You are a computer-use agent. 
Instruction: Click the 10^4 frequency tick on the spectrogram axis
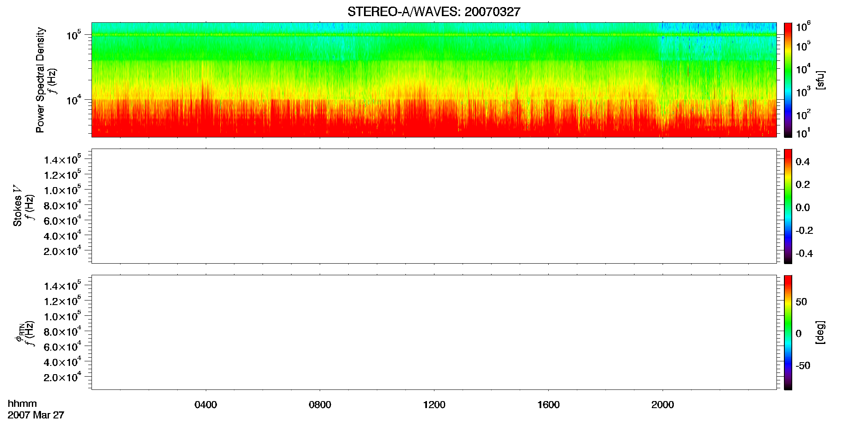73,99
